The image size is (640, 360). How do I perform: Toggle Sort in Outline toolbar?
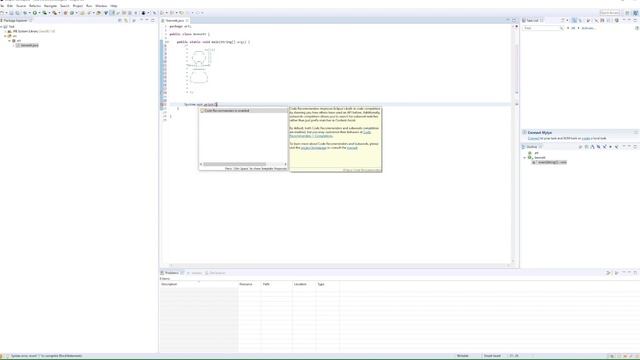(593, 147)
